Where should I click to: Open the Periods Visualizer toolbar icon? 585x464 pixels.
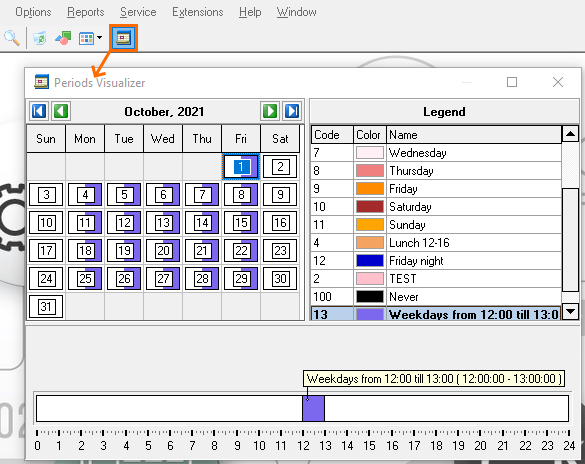click(123, 38)
